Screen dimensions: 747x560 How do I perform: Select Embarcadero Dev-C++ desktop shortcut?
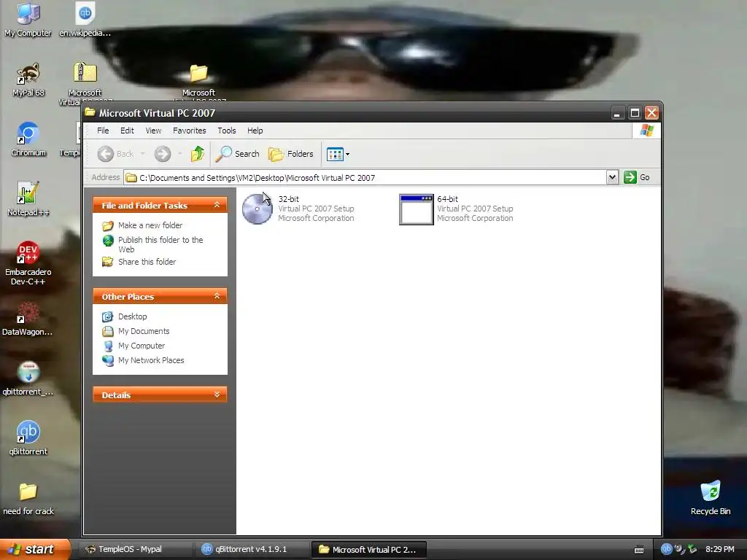tap(28, 263)
